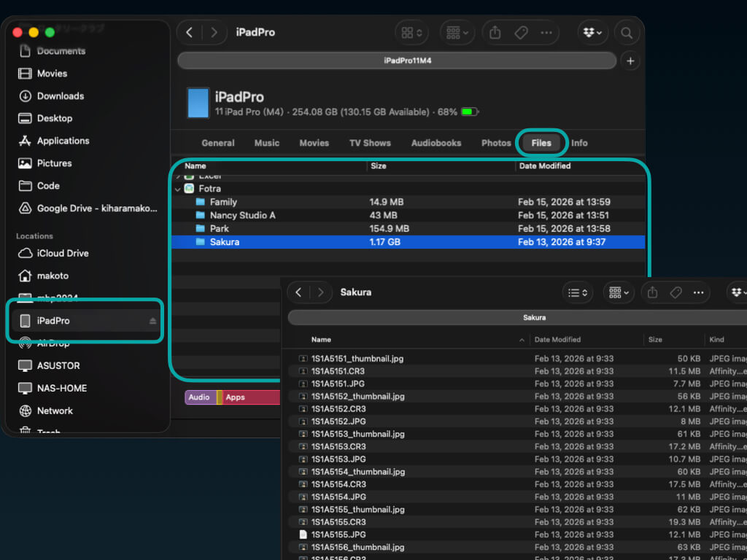
Task: Open the group-by dropdown in the Sakura window
Action: click(x=619, y=292)
